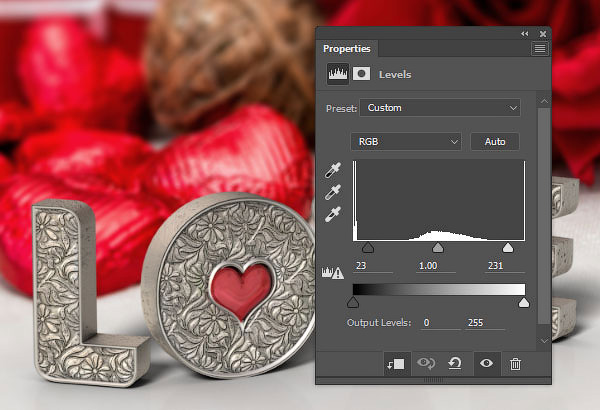The image size is (600, 410).
Task: Close the Properties panel
Action: coord(543,34)
